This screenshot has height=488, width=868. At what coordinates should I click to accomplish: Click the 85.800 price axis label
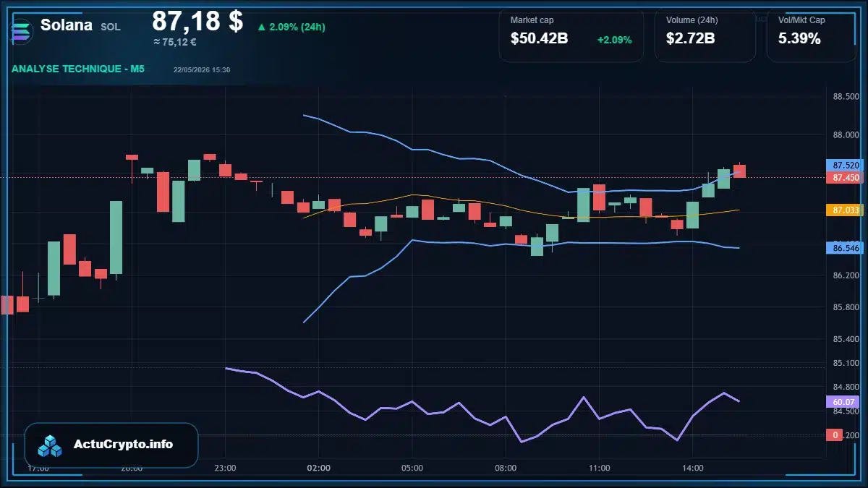click(x=846, y=307)
